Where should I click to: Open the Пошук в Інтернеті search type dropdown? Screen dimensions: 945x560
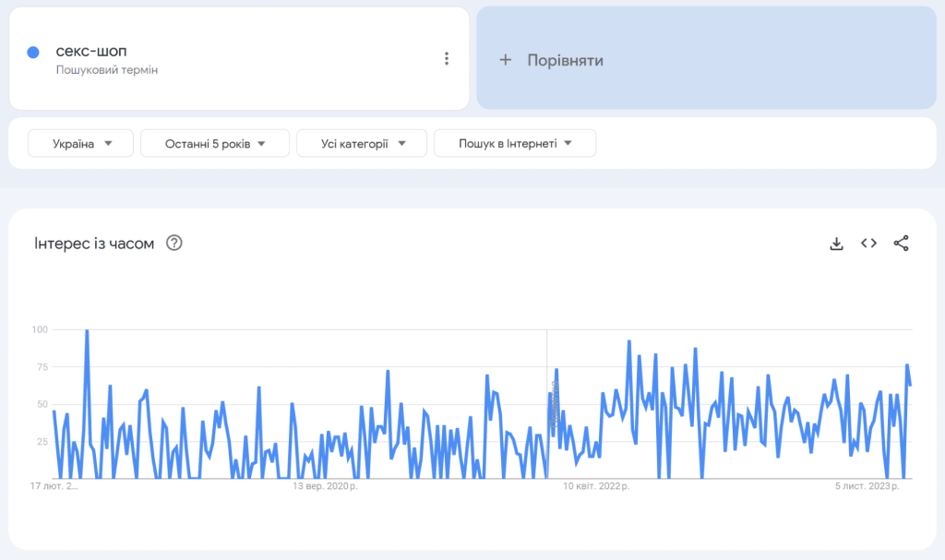[515, 144]
